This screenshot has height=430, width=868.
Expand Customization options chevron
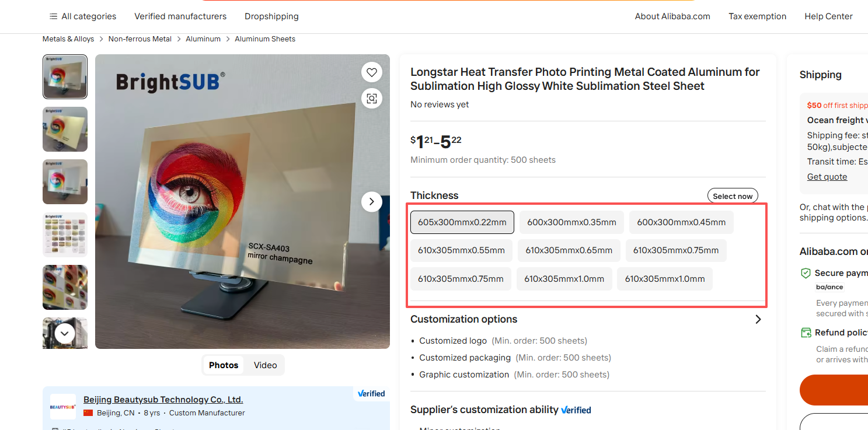(758, 319)
